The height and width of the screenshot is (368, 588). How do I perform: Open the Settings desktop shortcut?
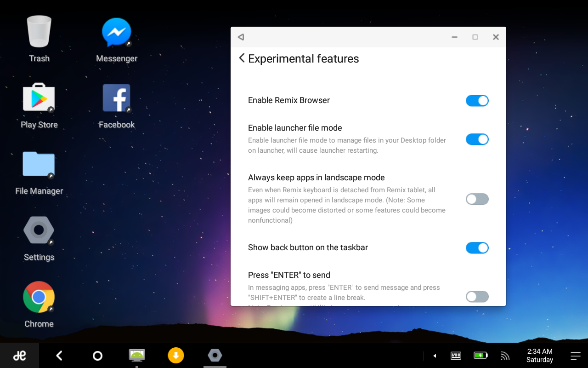point(39,238)
